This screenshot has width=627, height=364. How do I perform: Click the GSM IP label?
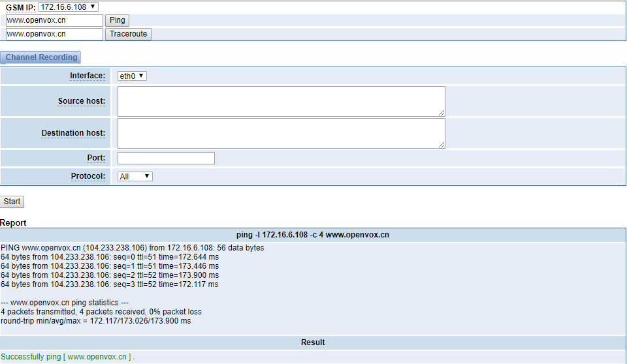tap(20, 8)
